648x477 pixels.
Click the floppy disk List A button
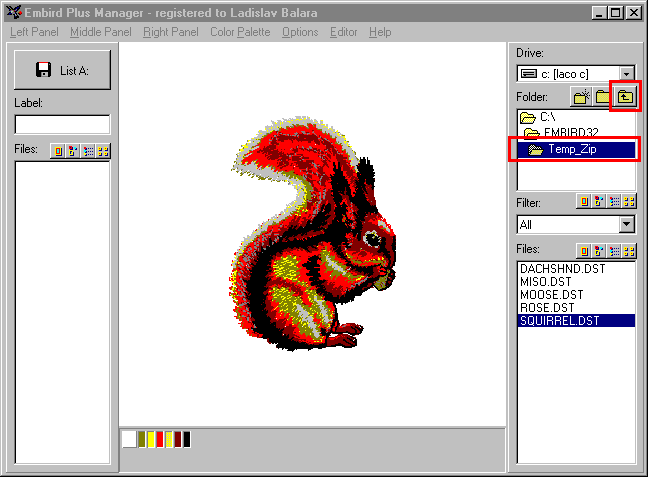coord(62,70)
